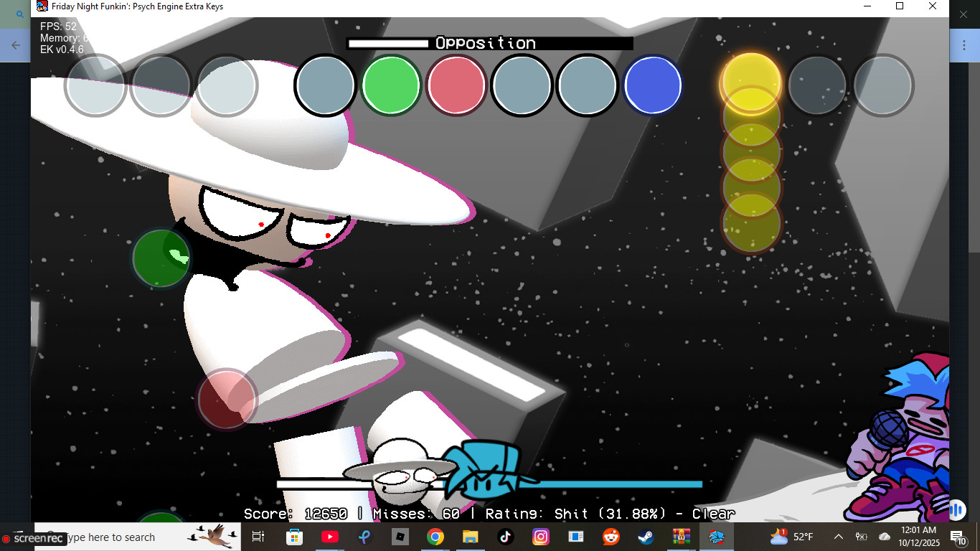The width and height of the screenshot is (980, 551).
Task: Open the Roblox taskbar icon
Action: point(400,537)
